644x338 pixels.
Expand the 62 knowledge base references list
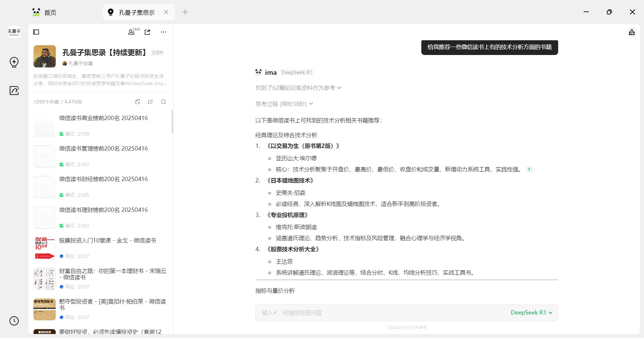click(298, 88)
